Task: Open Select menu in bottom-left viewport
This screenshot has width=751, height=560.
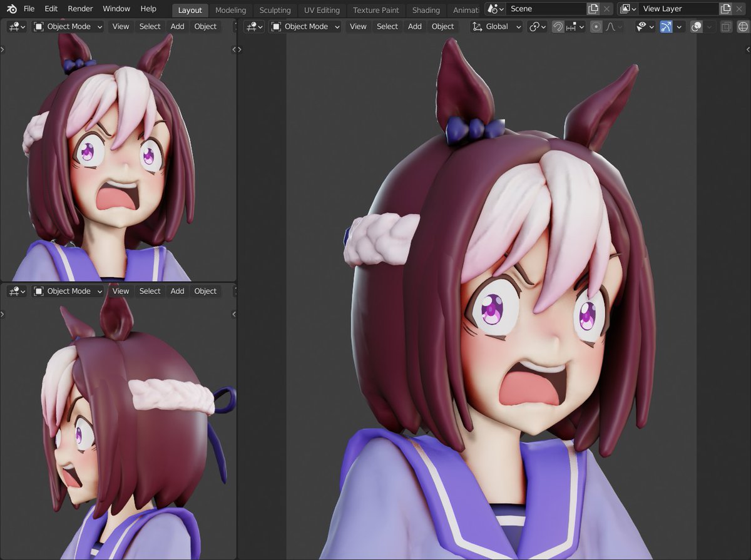Action: click(x=150, y=291)
